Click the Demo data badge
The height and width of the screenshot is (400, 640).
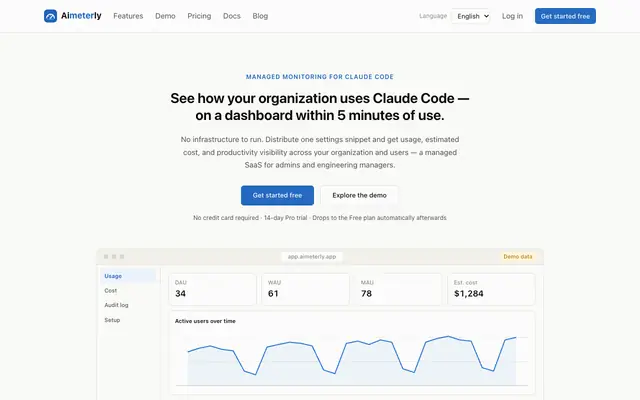pos(518,256)
